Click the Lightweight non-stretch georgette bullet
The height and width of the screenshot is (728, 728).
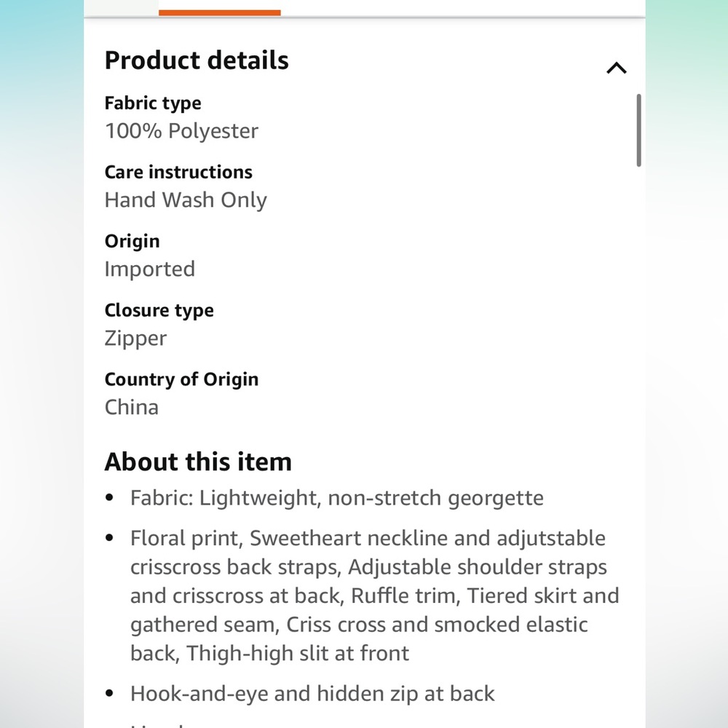(x=336, y=498)
